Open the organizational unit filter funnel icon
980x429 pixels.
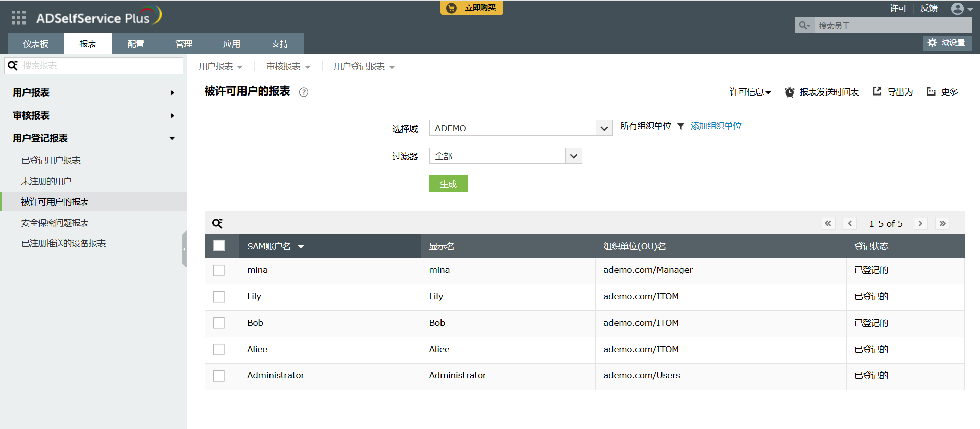pos(680,126)
